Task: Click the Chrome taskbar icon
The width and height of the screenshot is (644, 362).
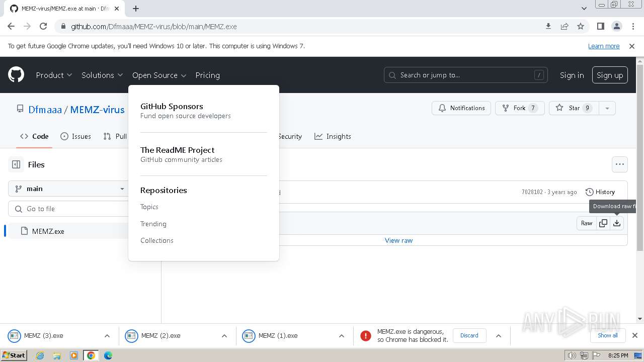Action: 91,355
